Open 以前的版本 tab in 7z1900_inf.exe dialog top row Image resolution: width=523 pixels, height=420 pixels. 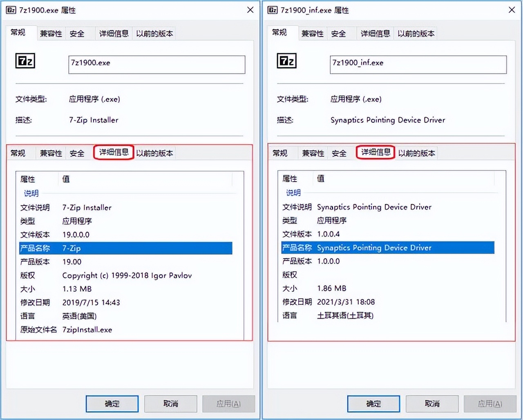(416, 34)
